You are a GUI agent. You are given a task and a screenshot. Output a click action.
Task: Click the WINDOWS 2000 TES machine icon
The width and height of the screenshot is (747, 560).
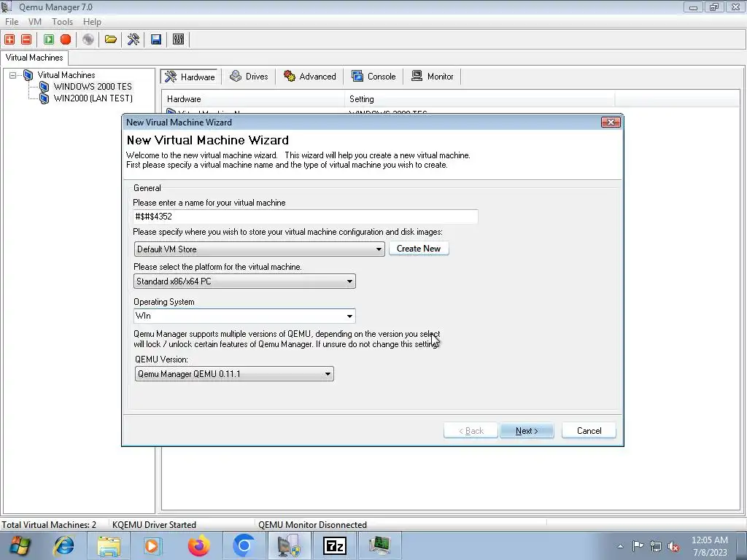tap(44, 87)
